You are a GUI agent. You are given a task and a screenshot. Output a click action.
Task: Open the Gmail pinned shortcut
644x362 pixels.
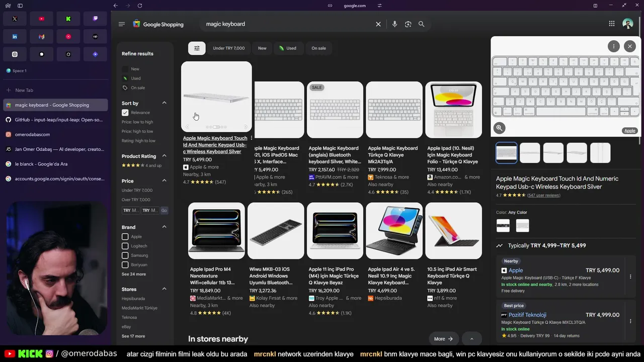tap(41, 37)
